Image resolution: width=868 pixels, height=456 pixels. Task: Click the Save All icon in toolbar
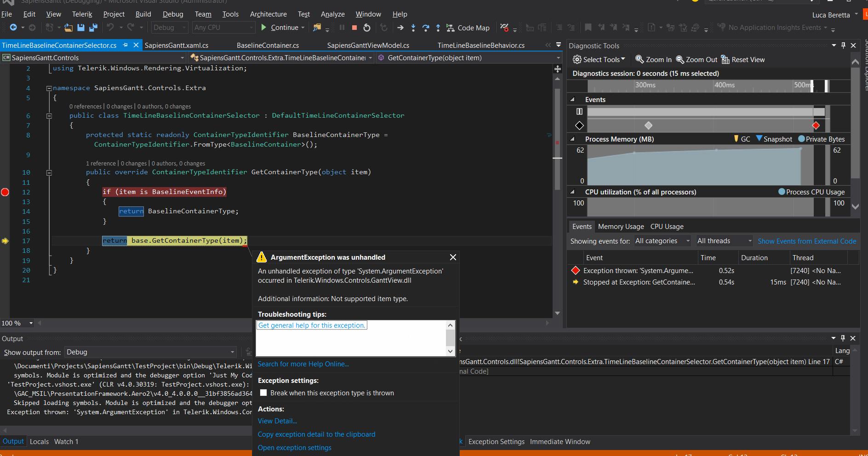[93, 28]
